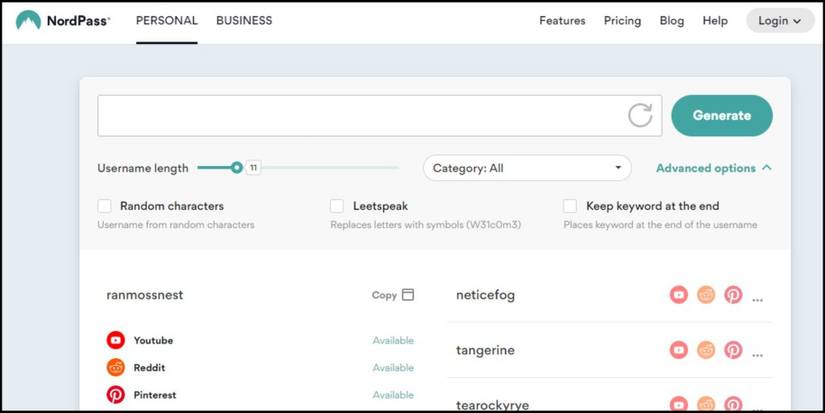Open the more options dots beside neticefog
Viewport: 825px width, 413px height.
point(757,297)
